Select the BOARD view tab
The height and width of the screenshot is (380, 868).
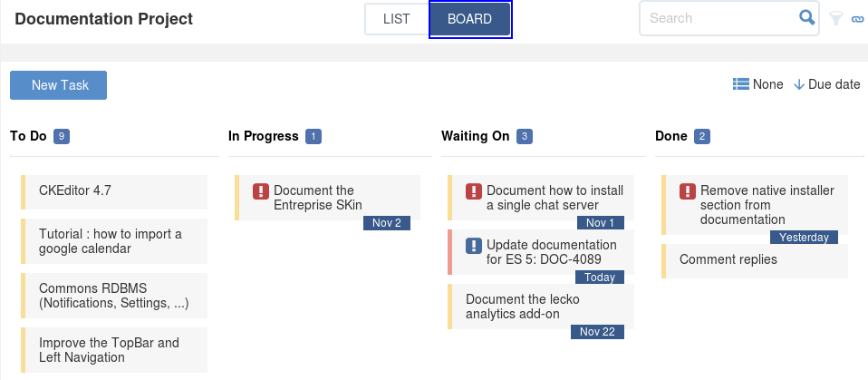469,19
